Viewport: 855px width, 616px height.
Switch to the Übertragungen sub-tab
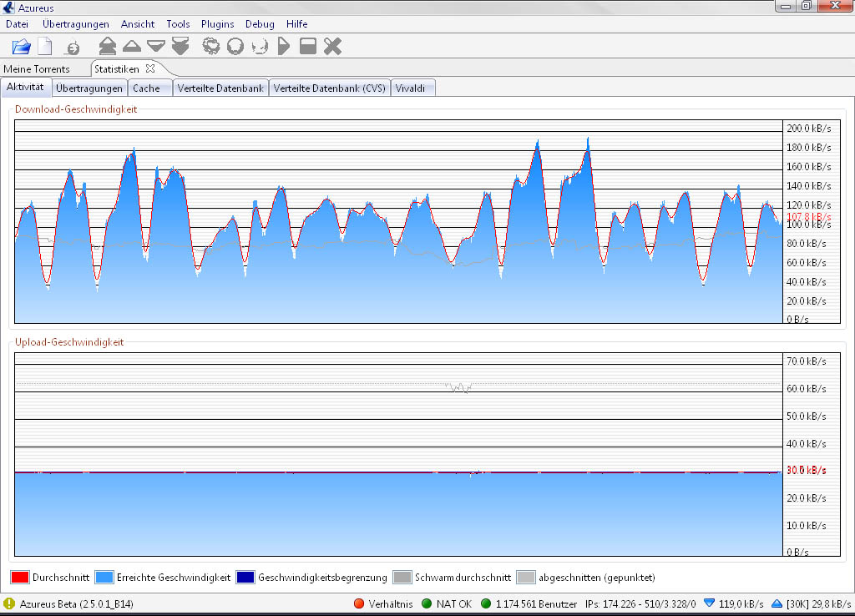[89, 88]
